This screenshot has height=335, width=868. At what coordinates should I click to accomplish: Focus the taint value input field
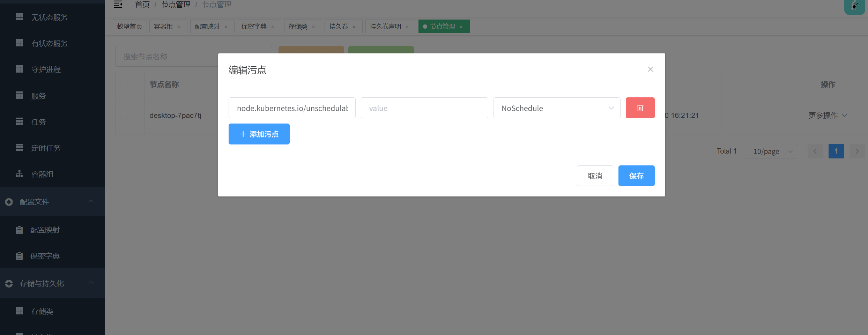pos(424,108)
